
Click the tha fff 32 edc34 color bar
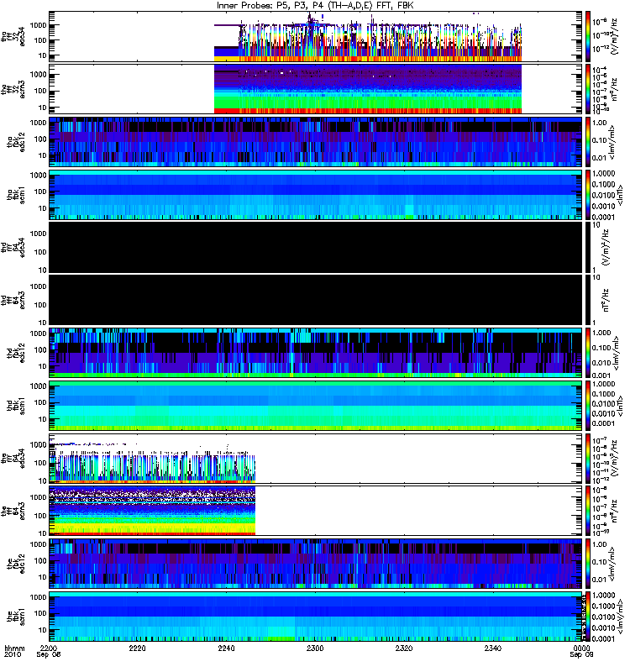coord(588,36)
